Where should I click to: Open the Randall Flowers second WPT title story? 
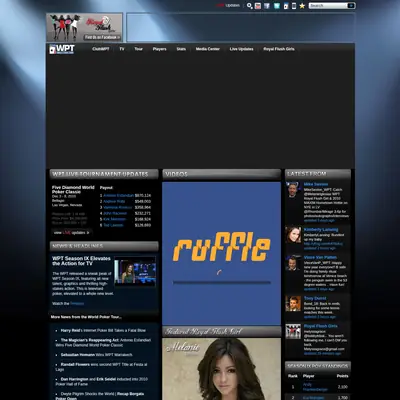pos(101,367)
